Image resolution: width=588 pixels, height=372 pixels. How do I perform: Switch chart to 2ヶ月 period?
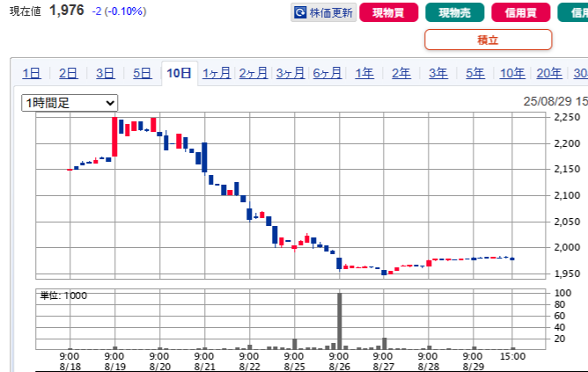click(x=254, y=73)
